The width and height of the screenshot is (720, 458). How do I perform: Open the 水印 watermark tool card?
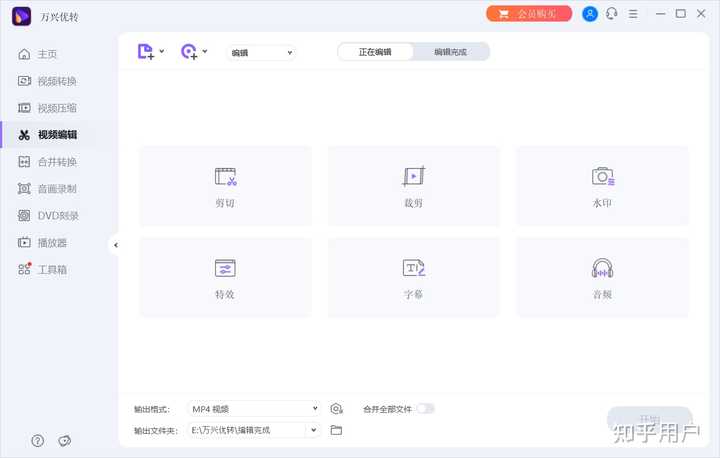coord(602,186)
